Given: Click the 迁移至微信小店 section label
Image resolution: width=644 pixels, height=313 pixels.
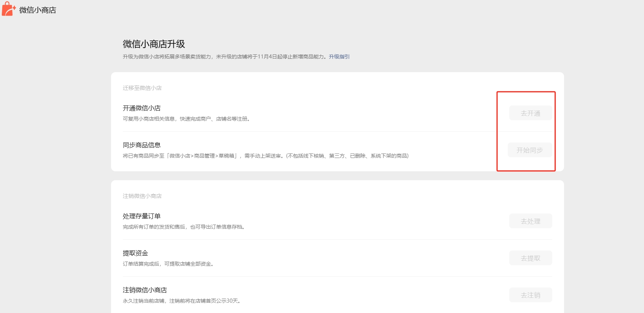Looking at the screenshot, I should 142,88.
